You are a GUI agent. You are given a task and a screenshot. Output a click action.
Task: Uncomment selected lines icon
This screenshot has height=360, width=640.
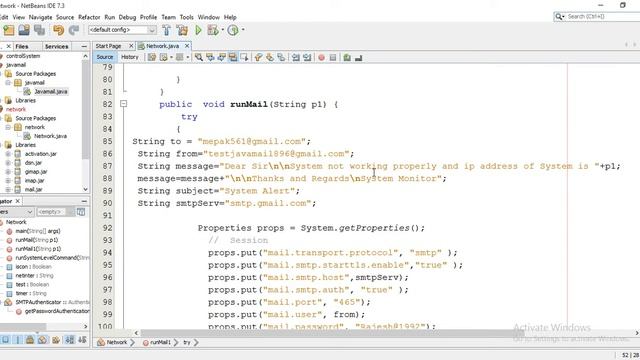click(358, 58)
